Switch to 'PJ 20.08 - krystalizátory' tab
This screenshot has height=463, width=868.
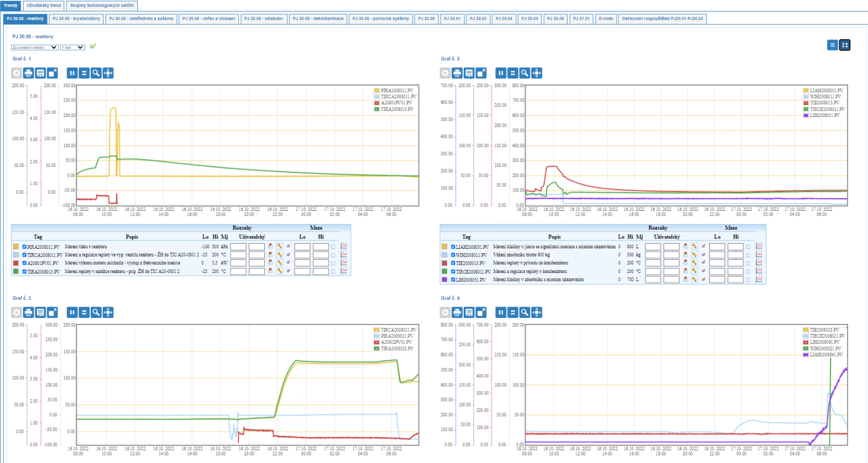[x=76, y=19]
